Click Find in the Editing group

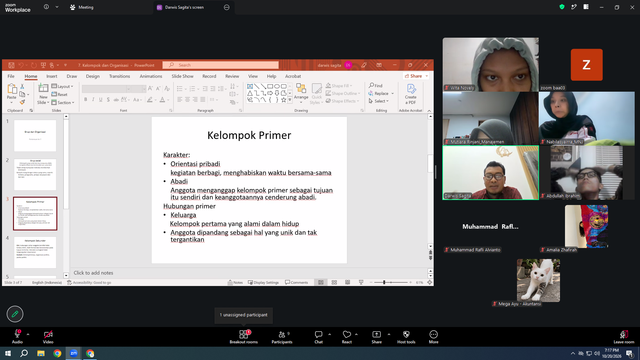[x=376, y=85]
